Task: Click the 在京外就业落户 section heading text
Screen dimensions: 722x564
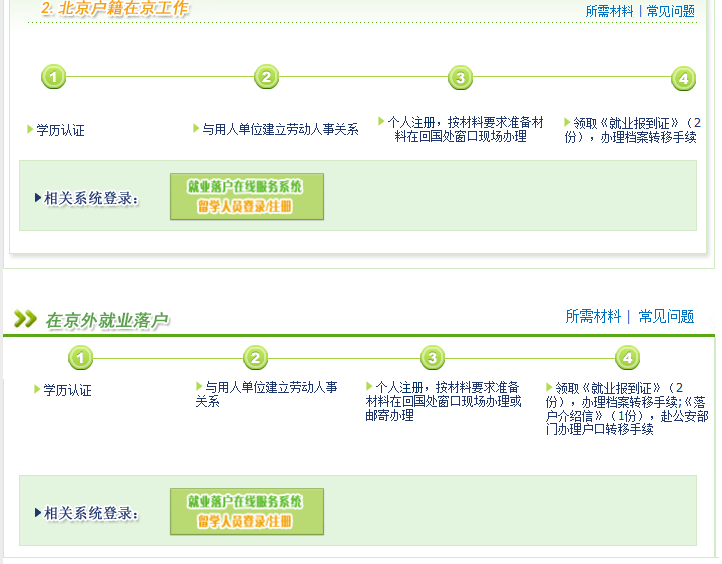Action: pos(107,320)
